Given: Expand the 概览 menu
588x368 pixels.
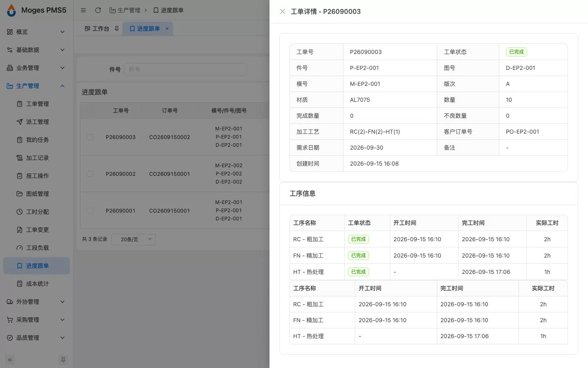Looking at the screenshot, I should pyautogui.click(x=36, y=32).
